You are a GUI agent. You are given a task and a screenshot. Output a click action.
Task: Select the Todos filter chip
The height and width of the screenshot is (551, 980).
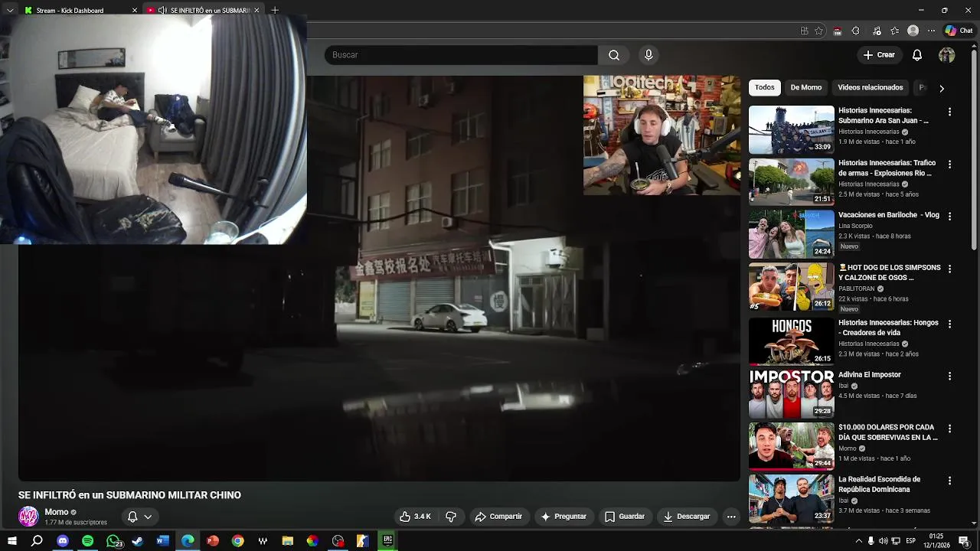click(765, 87)
